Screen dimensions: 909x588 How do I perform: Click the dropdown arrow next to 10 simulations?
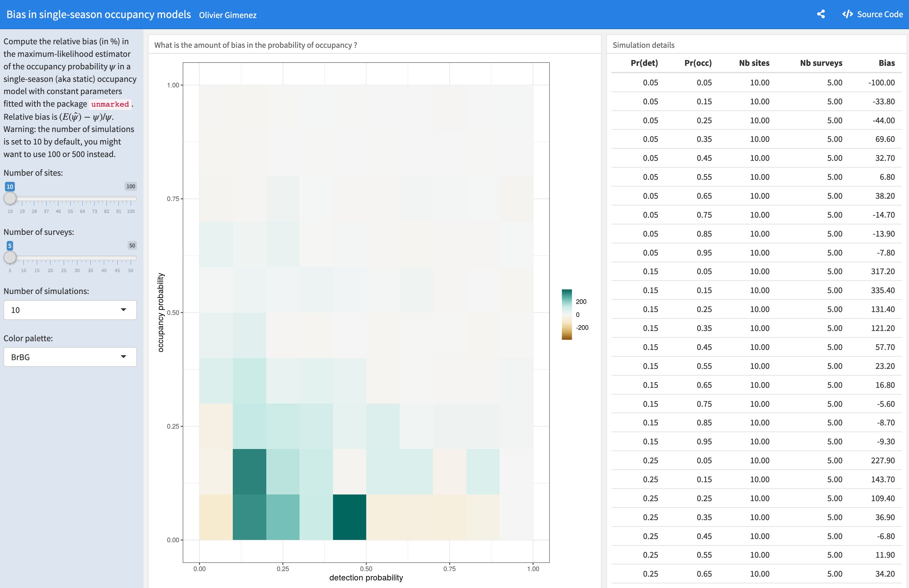click(123, 310)
